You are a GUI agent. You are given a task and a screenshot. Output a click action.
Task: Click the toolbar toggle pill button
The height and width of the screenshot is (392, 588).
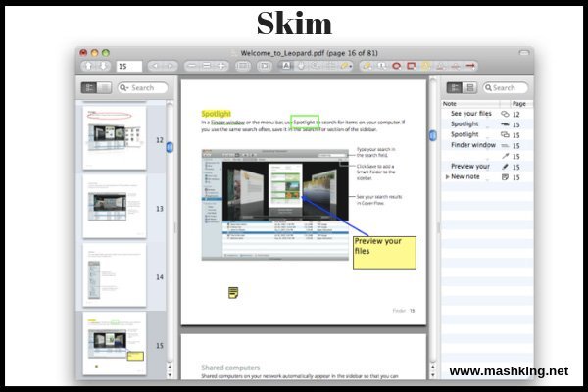pyautogui.click(x=524, y=53)
